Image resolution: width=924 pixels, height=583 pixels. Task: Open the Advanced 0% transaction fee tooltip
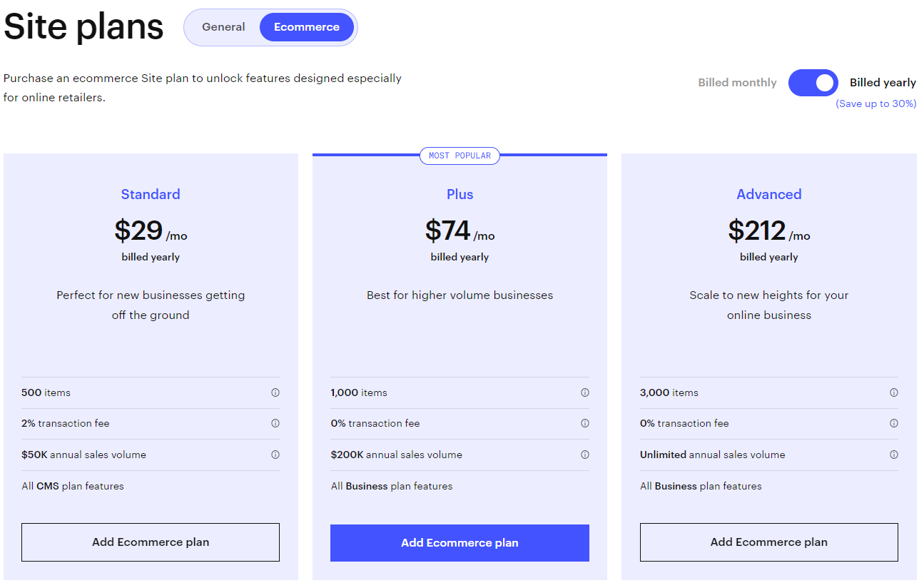pos(894,423)
